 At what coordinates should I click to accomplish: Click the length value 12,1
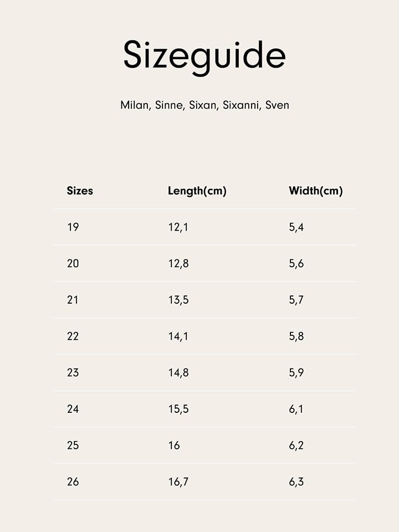178,227
